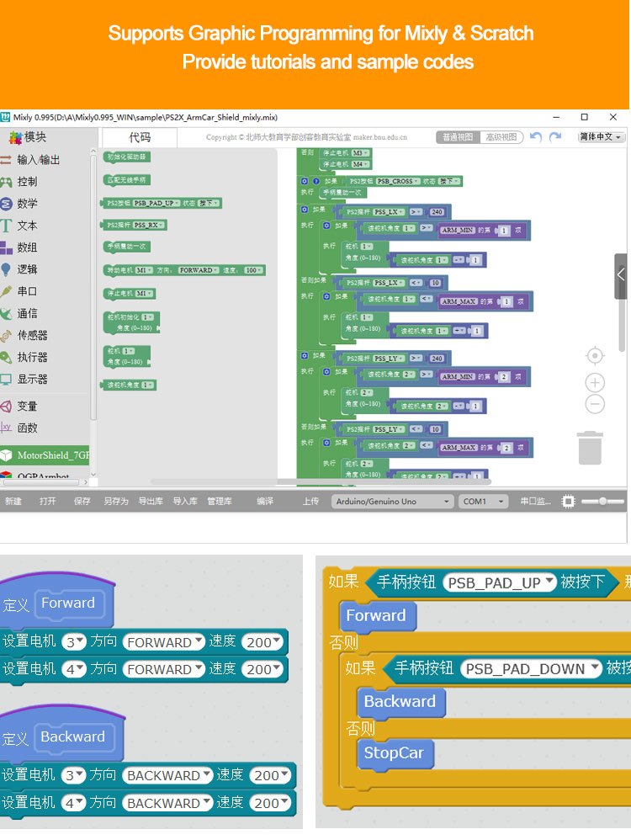631x840 pixels.
Task: Select the 代码 code tab
Action: coord(140,138)
